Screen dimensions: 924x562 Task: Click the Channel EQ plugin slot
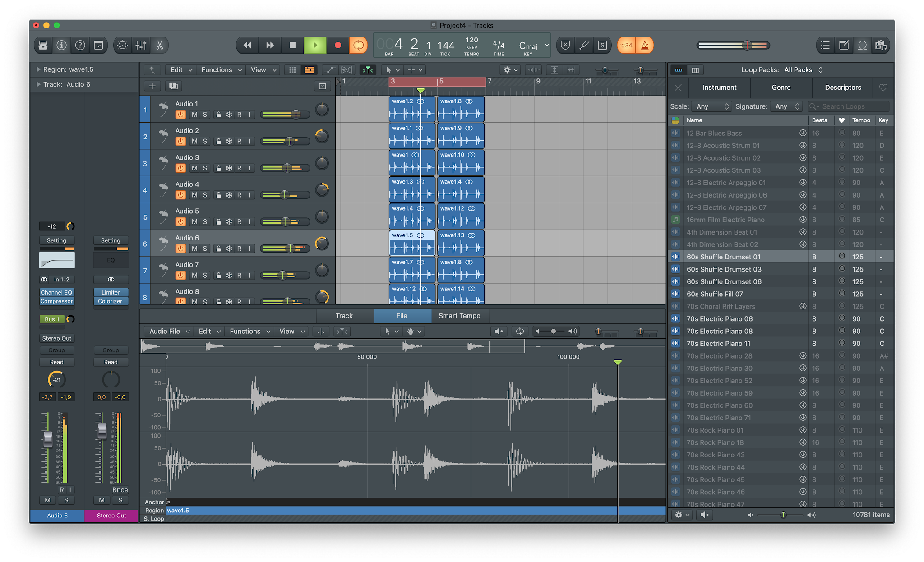(56, 292)
